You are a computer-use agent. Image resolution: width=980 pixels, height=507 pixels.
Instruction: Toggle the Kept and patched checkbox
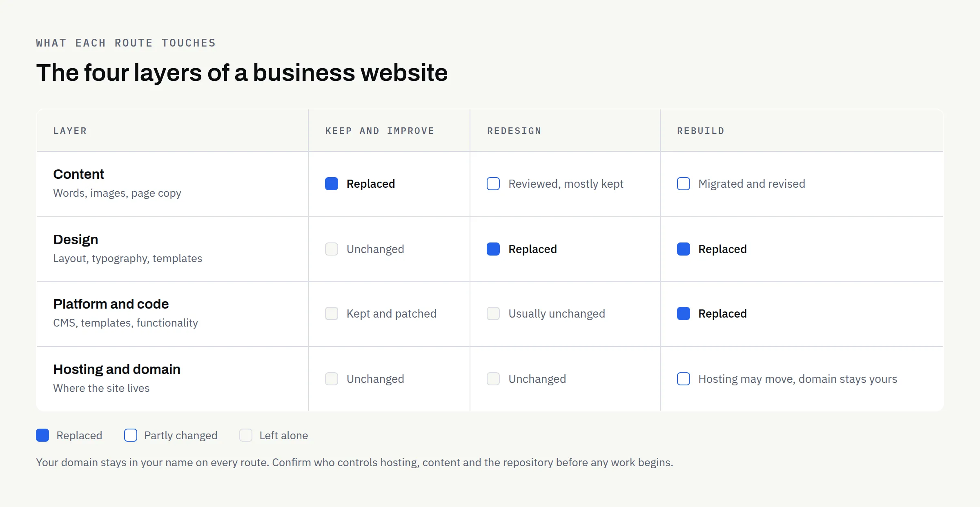coord(332,314)
